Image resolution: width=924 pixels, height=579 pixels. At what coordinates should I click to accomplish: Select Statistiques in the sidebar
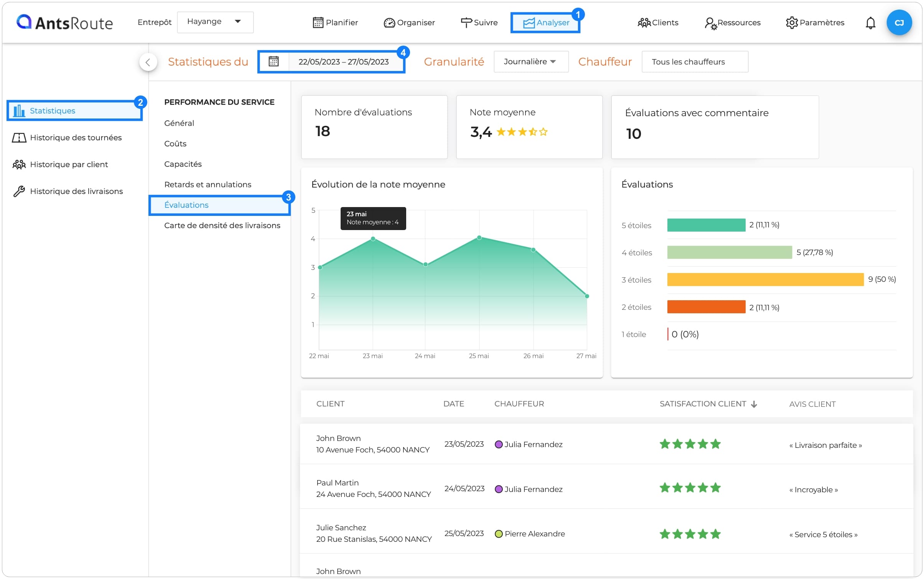point(75,111)
